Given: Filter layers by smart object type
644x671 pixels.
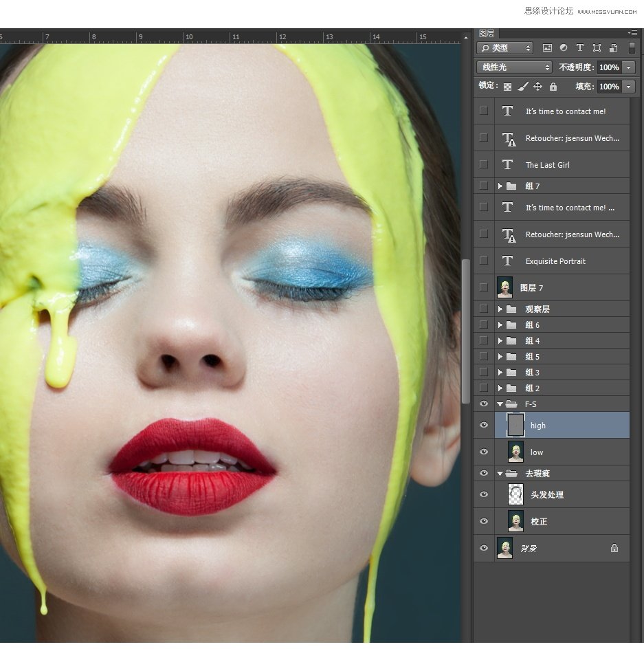Looking at the screenshot, I should pos(612,48).
